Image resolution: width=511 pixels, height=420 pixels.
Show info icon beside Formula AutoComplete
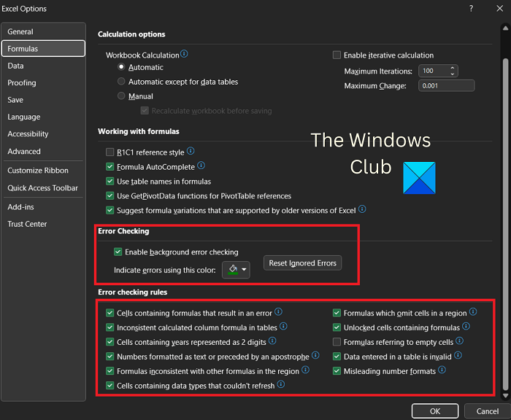point(201,166)
